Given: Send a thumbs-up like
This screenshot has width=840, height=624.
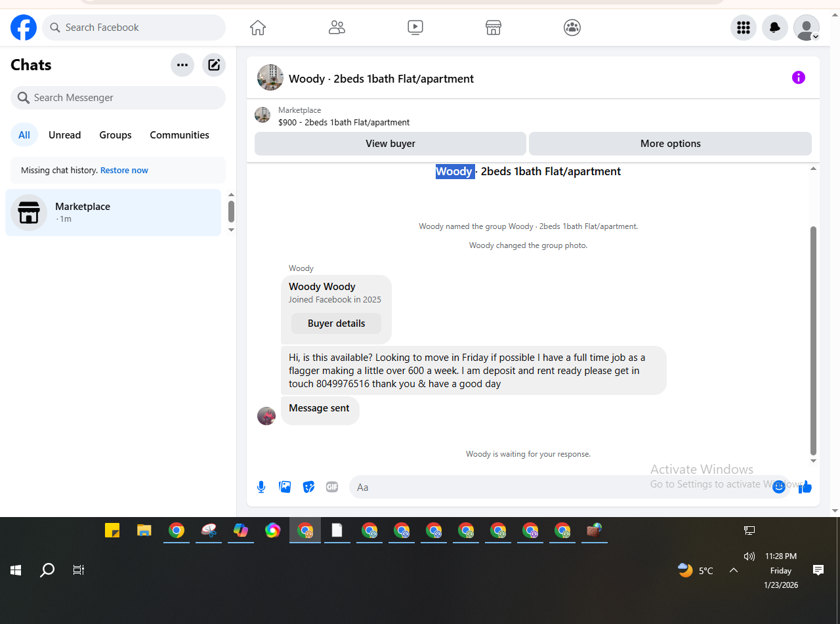Looking at the screenshot, I should pyautogui.click(x=806, y=487).
